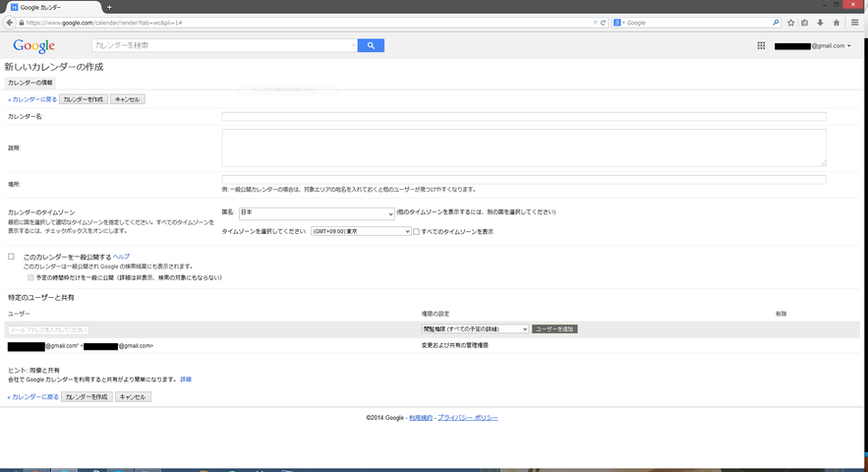Open a new browser tab with plus
Screen dimensions: 868x472
tap(109, 7)
